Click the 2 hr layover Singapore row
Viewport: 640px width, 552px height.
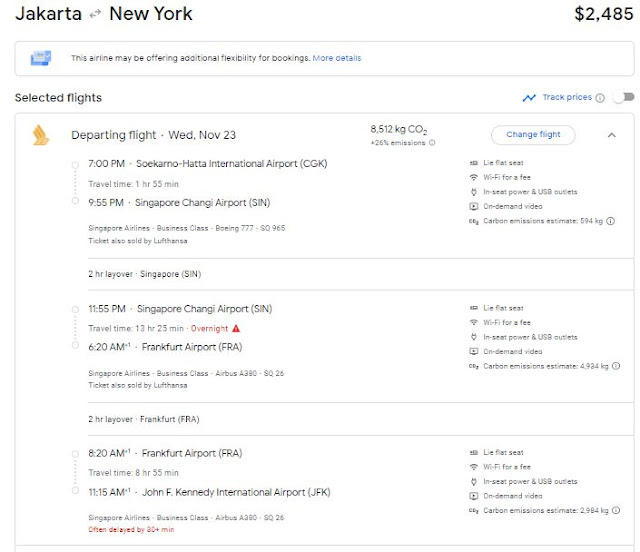pos(144,272)
